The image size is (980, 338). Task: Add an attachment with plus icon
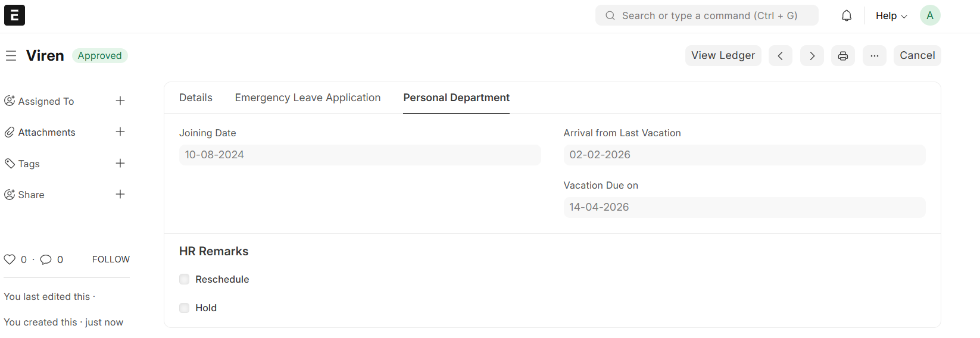coord(120,132)
